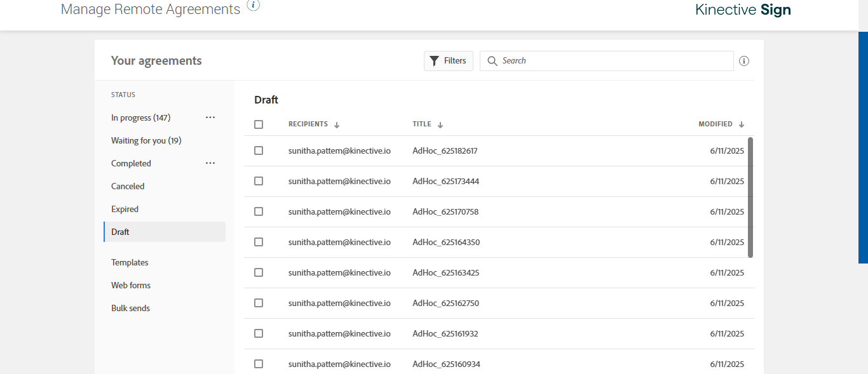Sort by Title using the arrow icon
This screenshot has width=868, height=374.
point(440,125)
